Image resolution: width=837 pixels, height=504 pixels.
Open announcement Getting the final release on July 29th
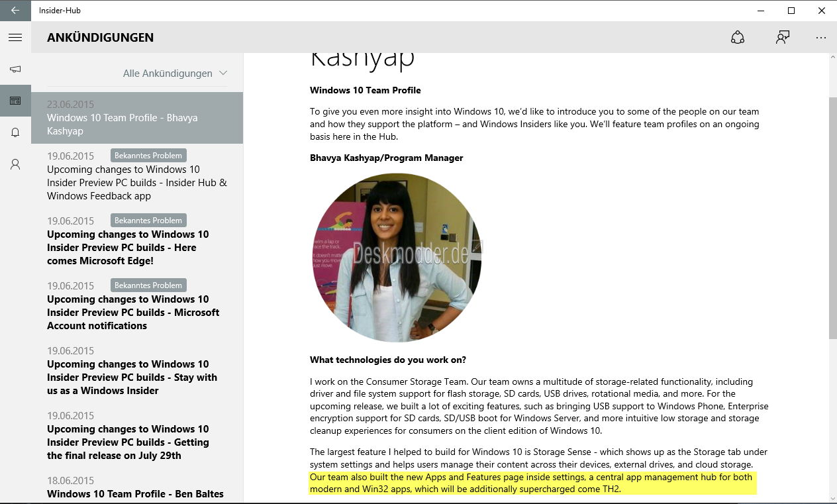coord(137,436)
